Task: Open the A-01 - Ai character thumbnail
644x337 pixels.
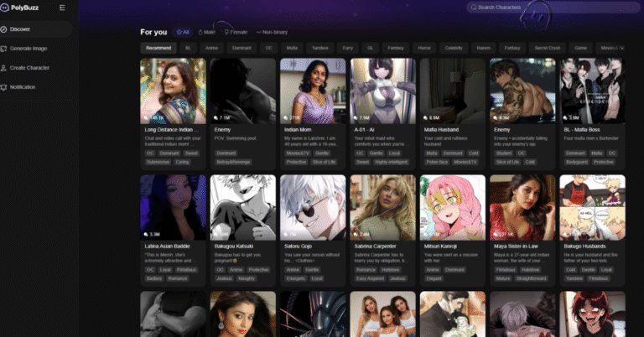Action: pos(382,91)
